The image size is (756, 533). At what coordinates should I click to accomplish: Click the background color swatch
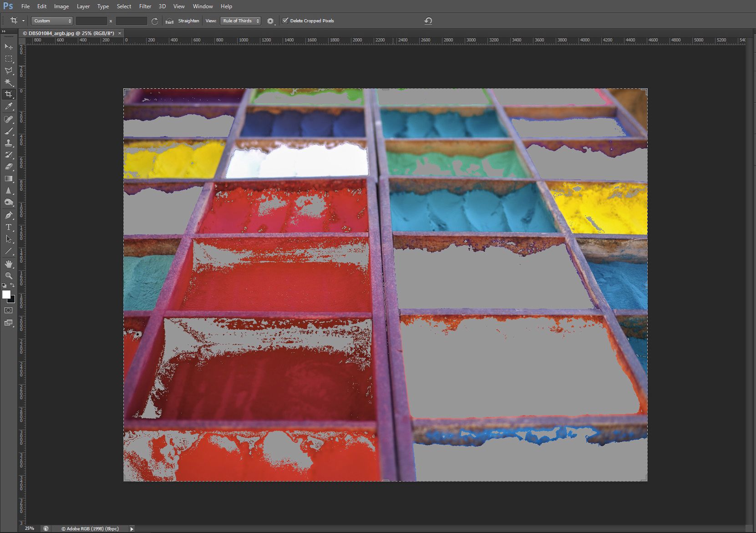13,300
